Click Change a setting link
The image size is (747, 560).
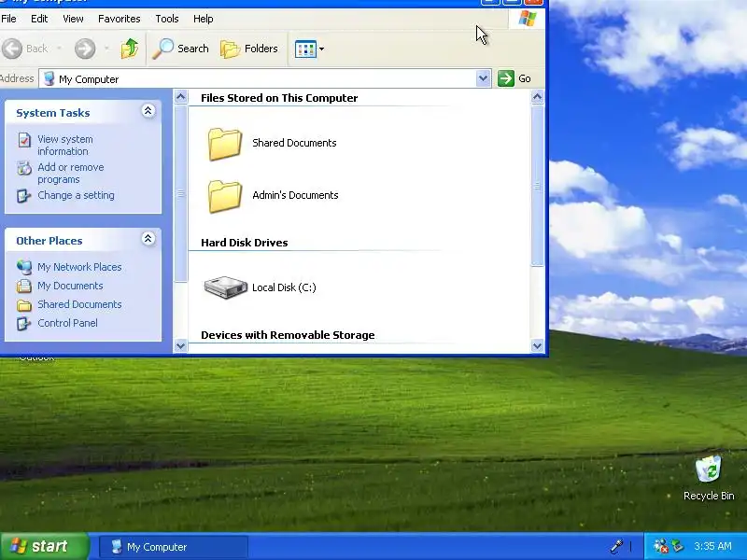(x=76, y=195)
